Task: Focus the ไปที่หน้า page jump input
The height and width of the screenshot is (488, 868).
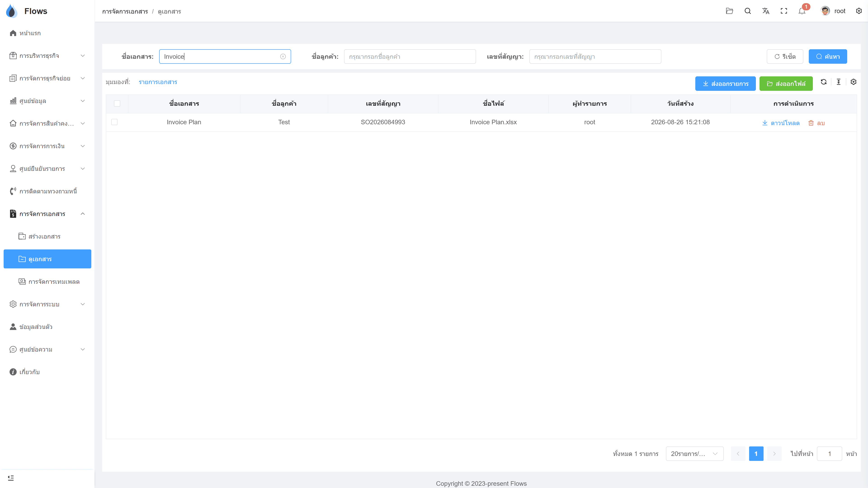Action: 829,454
